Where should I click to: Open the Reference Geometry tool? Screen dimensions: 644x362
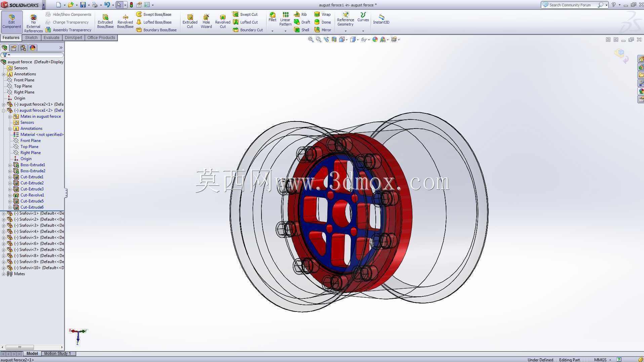tap(345, 19)
